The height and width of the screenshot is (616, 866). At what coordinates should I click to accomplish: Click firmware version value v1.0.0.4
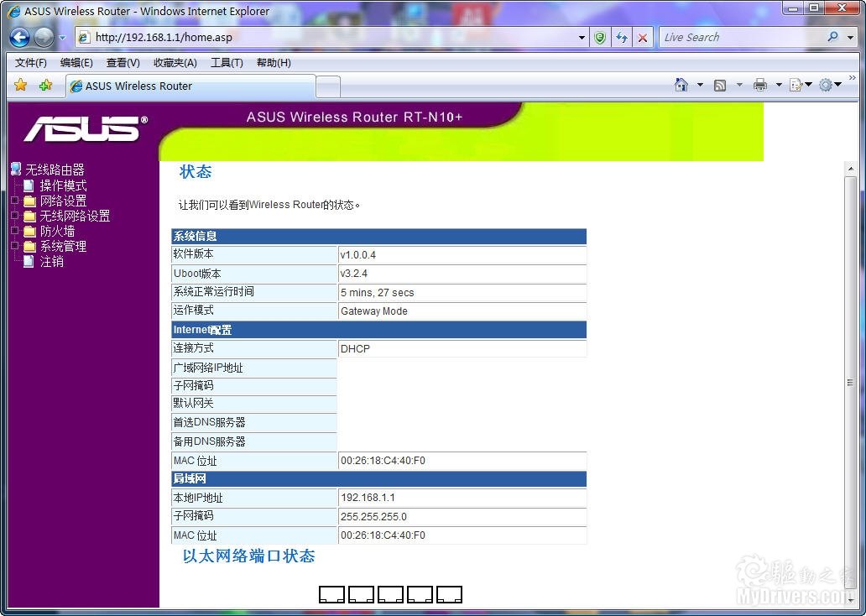pos(357,254)
